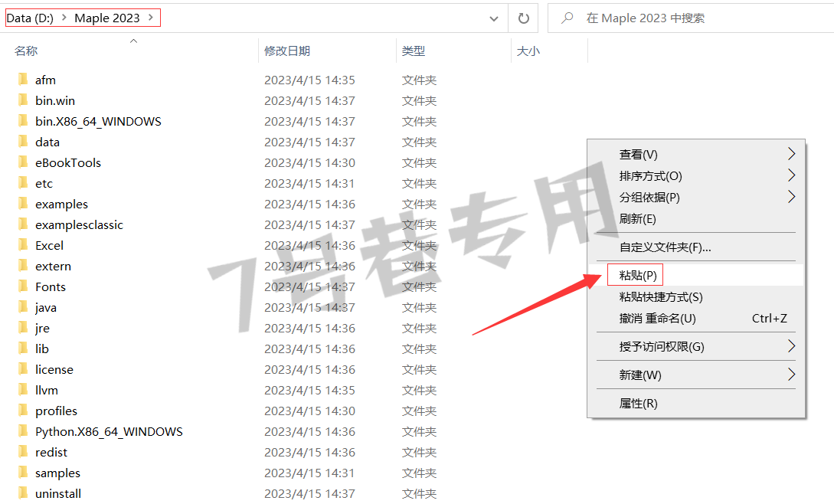Select the bin.X86_64_WINDOWS folder icon
This screenshot has width=834, height=504.
click(x=23, y=121)
